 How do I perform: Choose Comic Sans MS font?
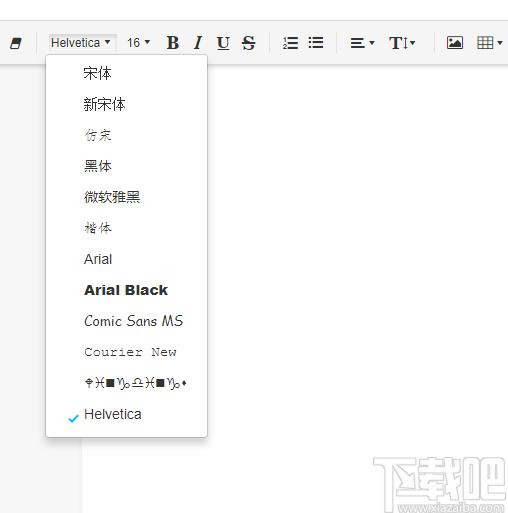[x=126, y=321]
